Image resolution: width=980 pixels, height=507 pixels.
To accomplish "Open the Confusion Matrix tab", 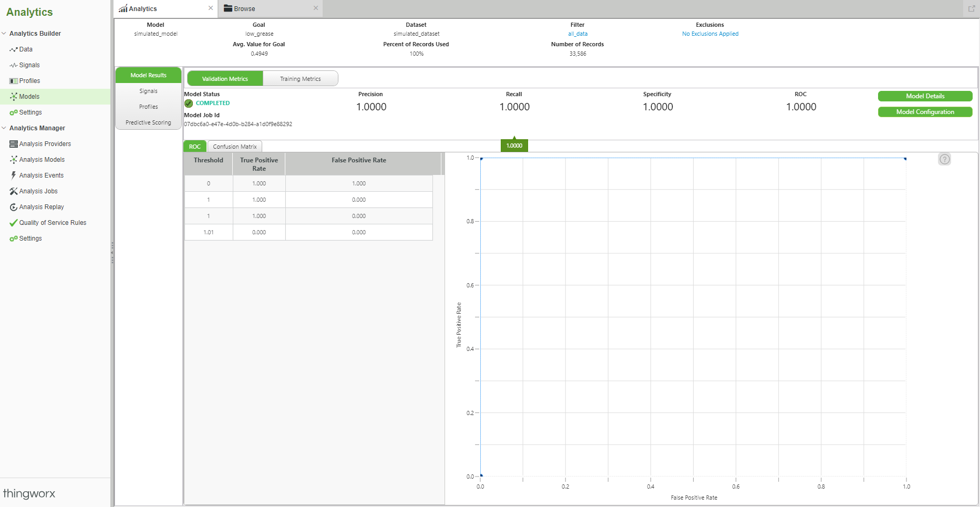I will [x=234, y=146].
